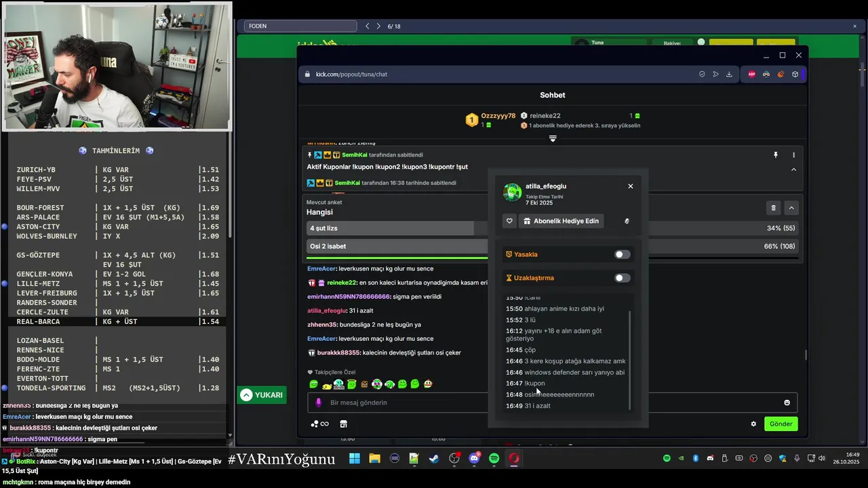
Task: Insert the first green follower emote
Action: [x=313, y=384]
